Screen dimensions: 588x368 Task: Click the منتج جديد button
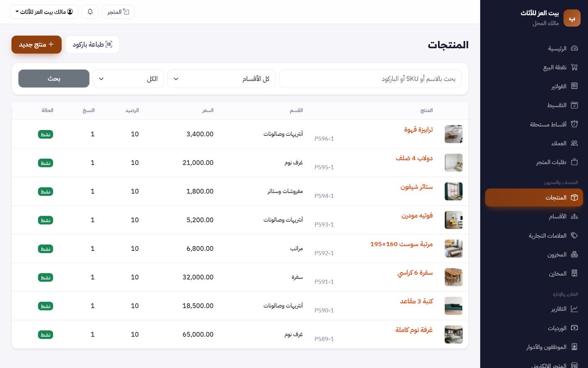pos(37,45)
